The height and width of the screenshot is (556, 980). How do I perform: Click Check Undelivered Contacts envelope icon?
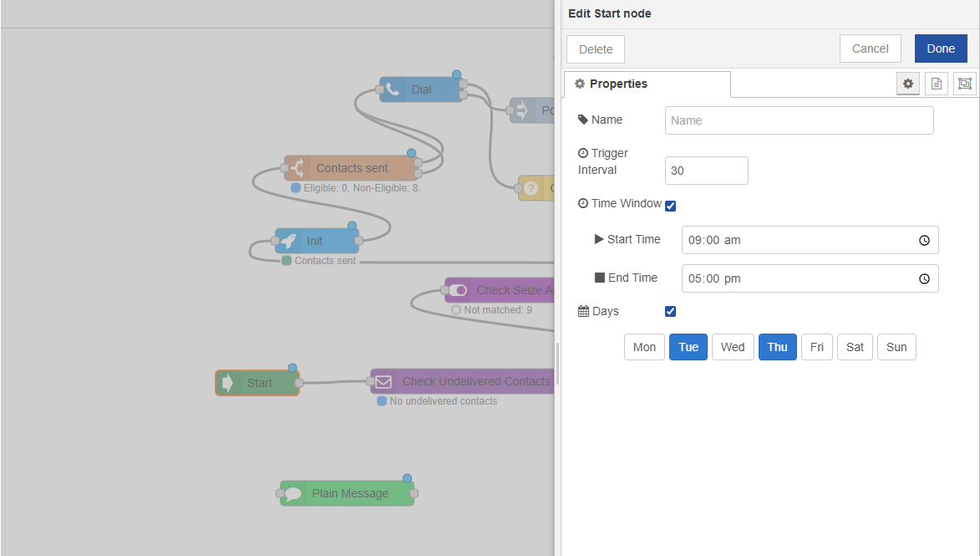pos(383,381)
